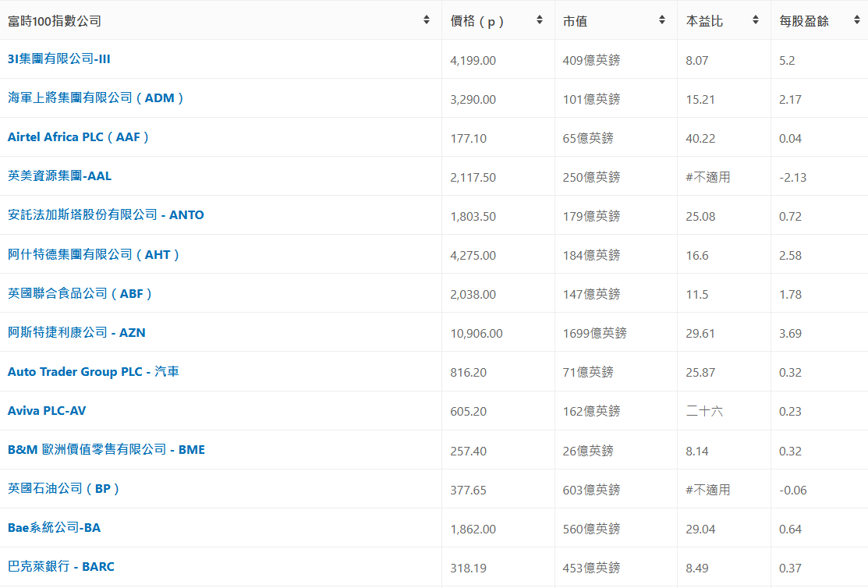The width and height of the screenshot is (868, 588).
Task: Open Auto Trader Group PLC - 汽車 link
Action: 93,371
